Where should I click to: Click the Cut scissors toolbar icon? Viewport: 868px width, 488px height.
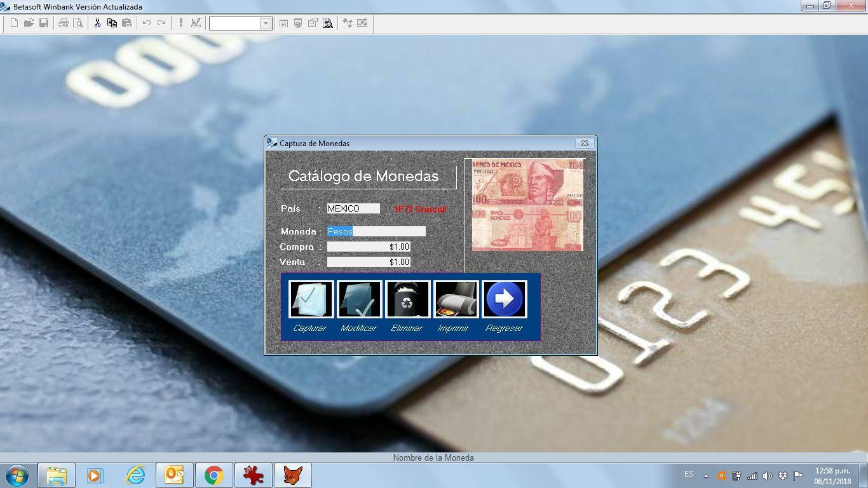click(97, 23)
